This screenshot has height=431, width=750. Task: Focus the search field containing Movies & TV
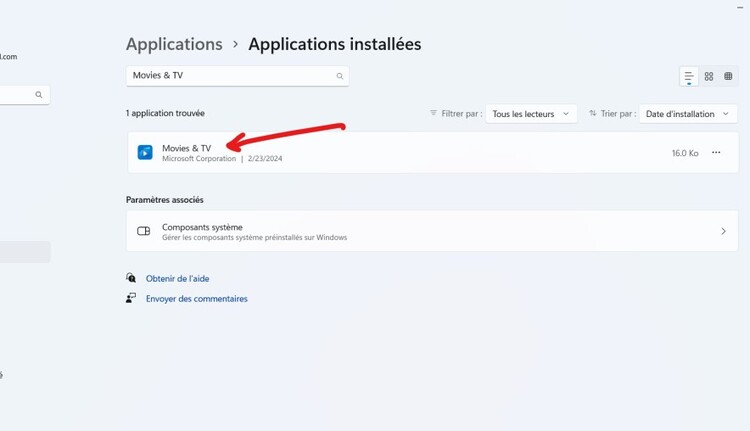(x=230, y=76)
